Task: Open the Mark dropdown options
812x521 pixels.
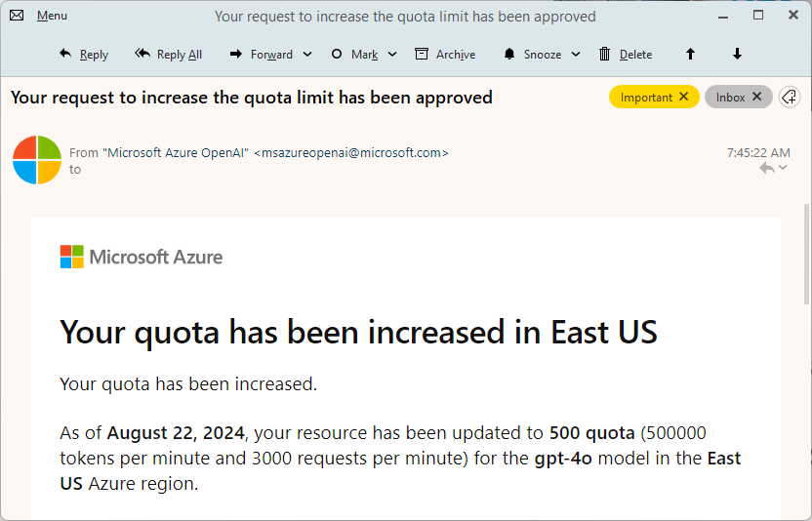Action: [390, 55]
